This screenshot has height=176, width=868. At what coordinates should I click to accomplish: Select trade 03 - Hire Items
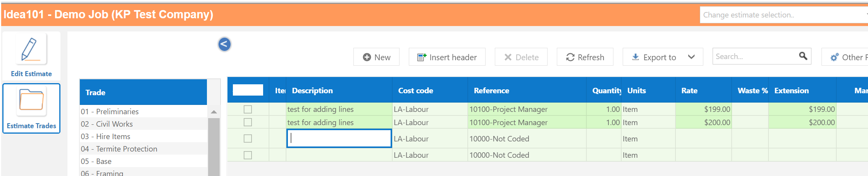143,136
